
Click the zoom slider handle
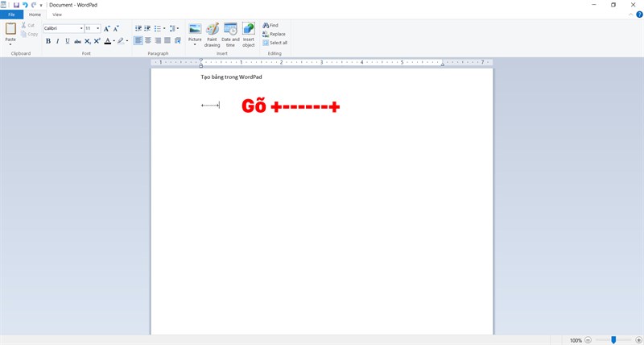click(613, 340)
